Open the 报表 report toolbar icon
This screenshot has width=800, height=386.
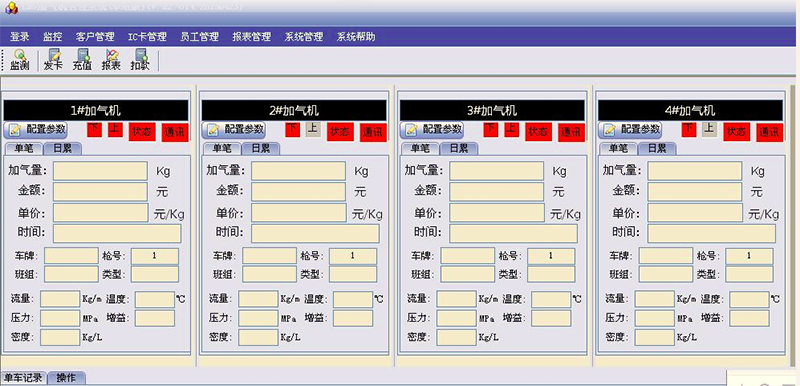click(111, 60)
